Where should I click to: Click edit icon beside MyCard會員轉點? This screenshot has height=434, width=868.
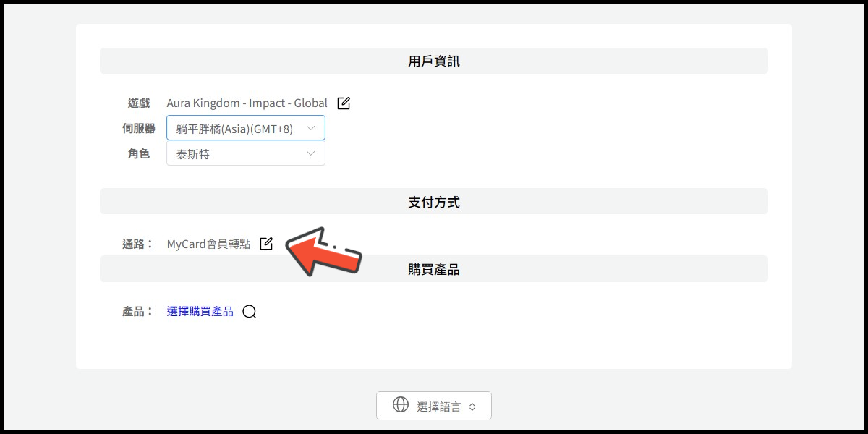click(x=266, y=244)
